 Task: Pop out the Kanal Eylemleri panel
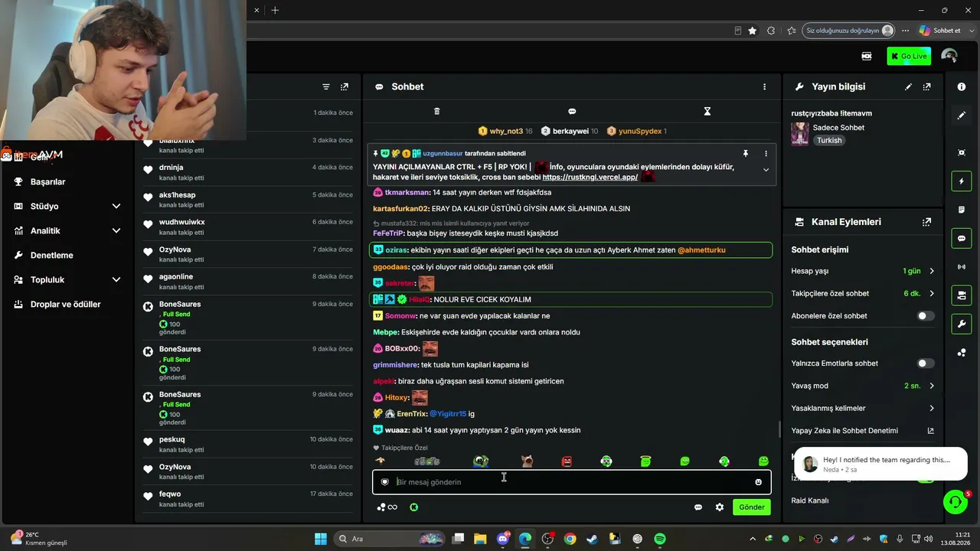[927, 222]
